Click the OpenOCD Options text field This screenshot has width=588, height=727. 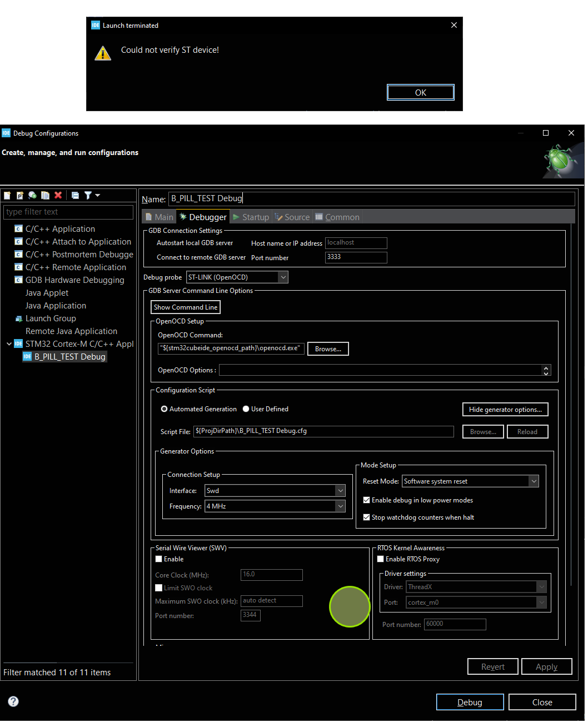pos(381,370)
